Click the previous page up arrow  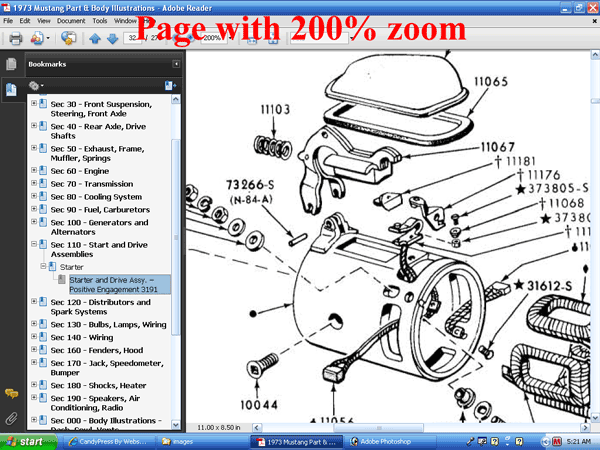point(95,39)
